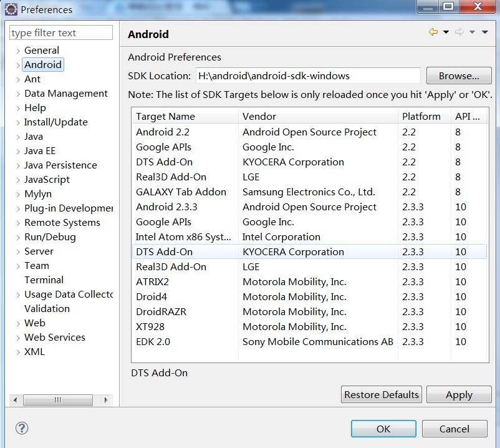Select XML preferences category
The image size is (500, 448).
(34, 352)
